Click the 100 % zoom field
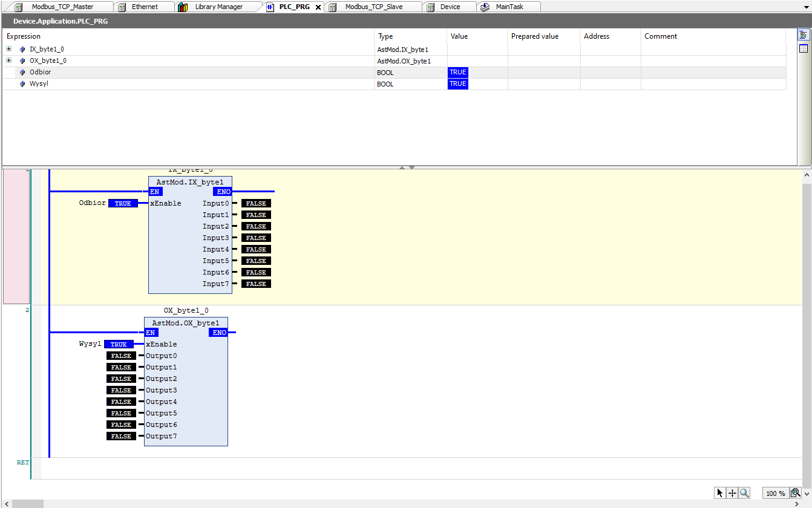812x508 pixels. click(x=775, y=493)
